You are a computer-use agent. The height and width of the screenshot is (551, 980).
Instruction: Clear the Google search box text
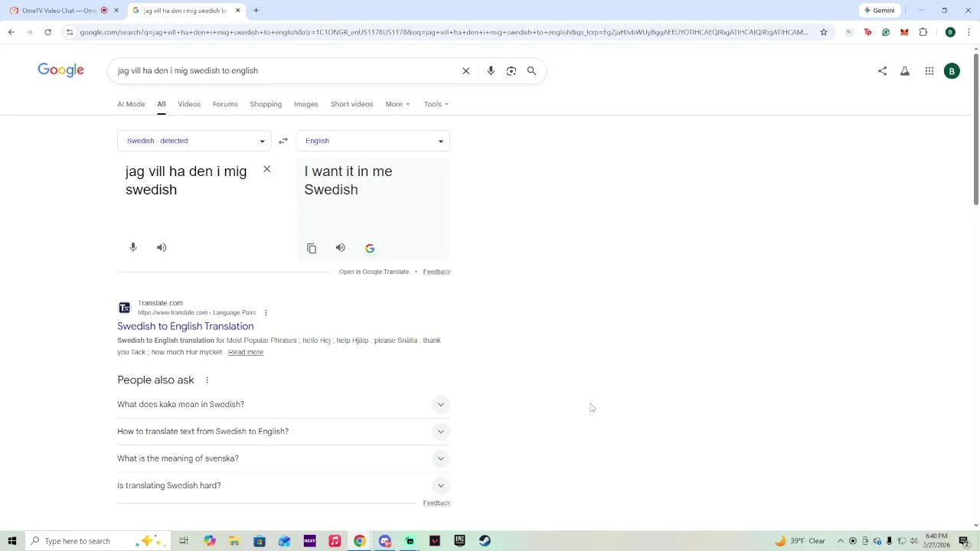tap(465, 70)
